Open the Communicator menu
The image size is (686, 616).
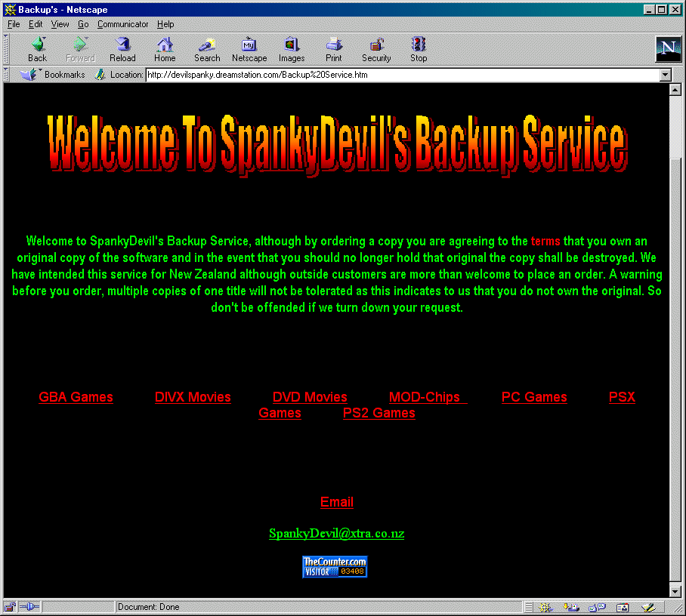coord(122,24)
